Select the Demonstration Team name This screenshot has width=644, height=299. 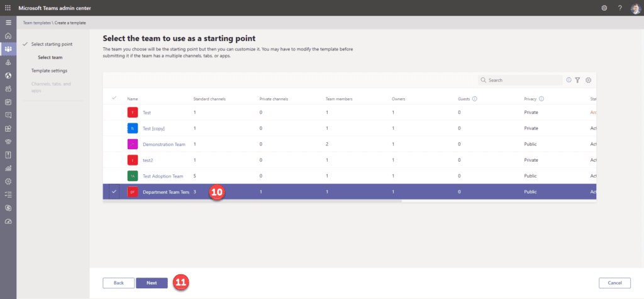point(164,144)
